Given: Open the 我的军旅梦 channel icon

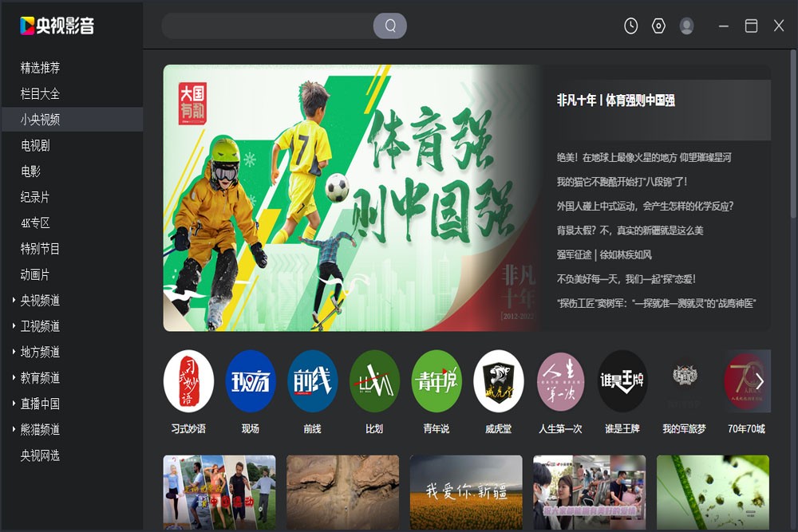Looking at the screenshot, I should [x=685, y=381].
